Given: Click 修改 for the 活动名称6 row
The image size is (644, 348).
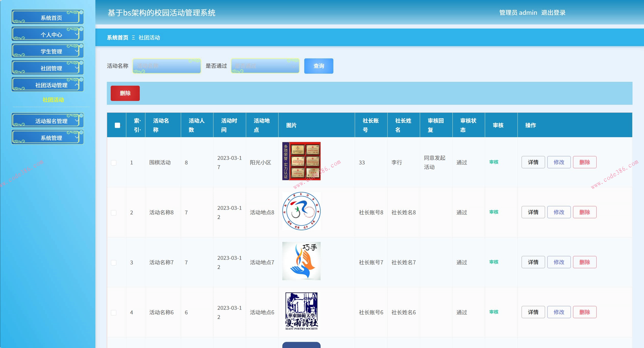Looking at the screenshot, I should 559,312.
